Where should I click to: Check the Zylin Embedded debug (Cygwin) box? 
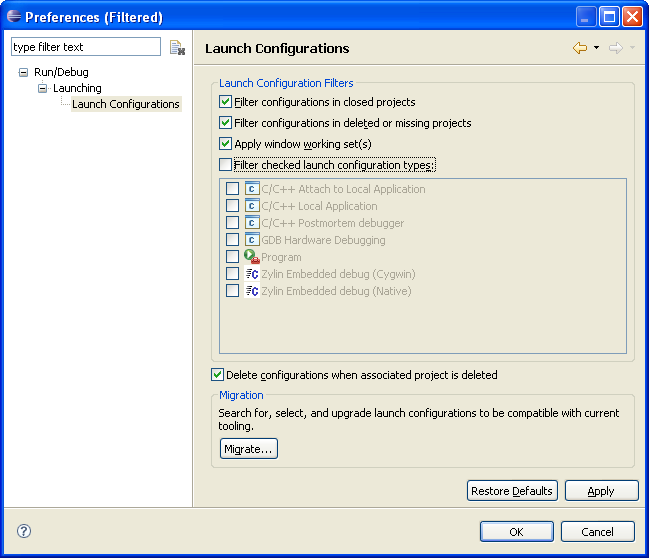click(x=232, y=274)
